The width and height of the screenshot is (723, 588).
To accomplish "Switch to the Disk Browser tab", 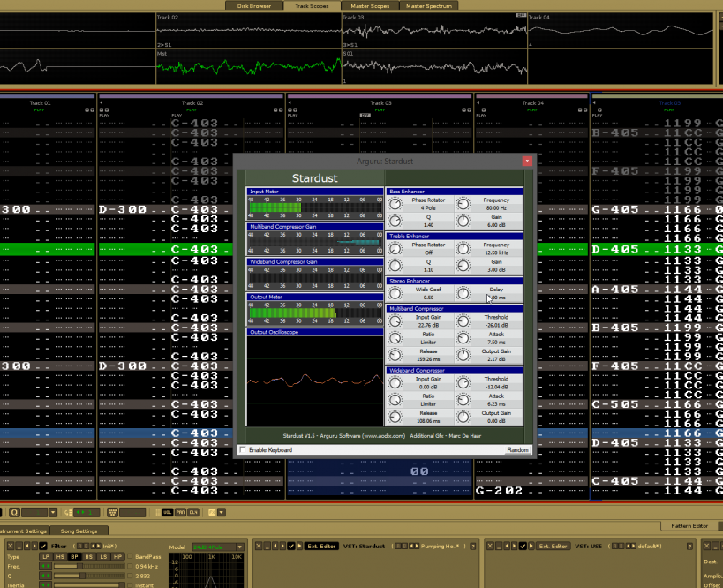I will (254, 6).
